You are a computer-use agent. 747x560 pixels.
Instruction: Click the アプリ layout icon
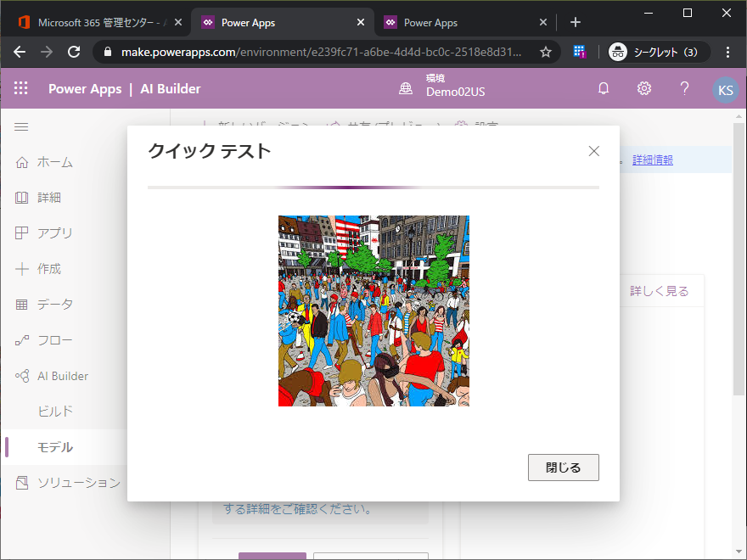22,232
